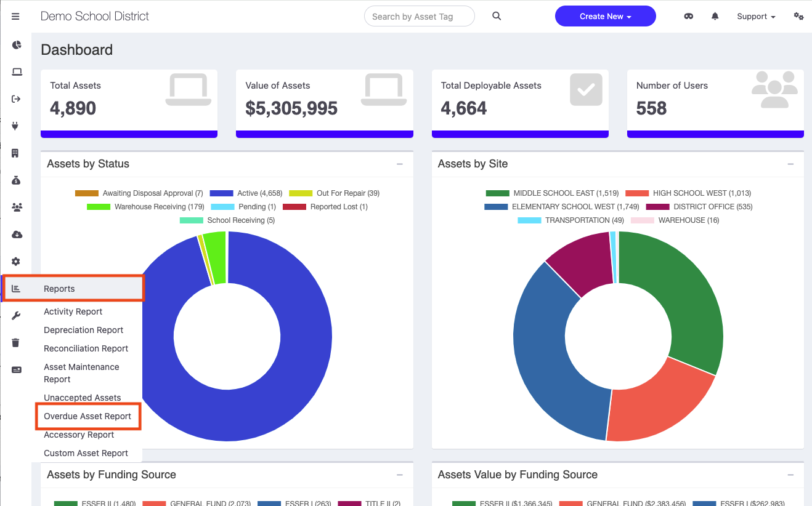Expand the Create New dropdown

click(x=605, y=17)
